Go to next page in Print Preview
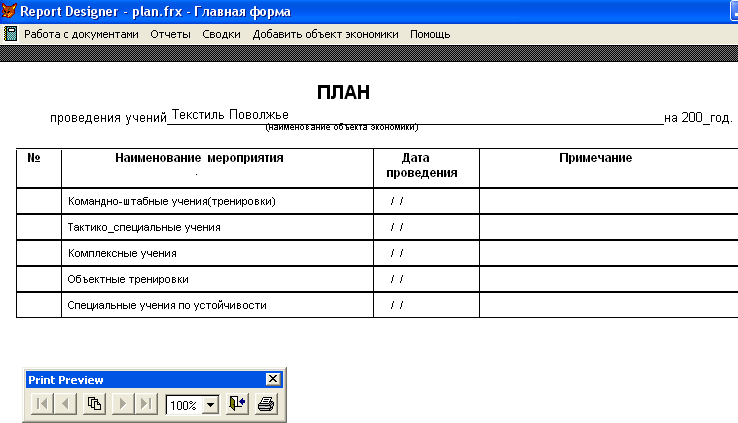 tap(125, 405)
